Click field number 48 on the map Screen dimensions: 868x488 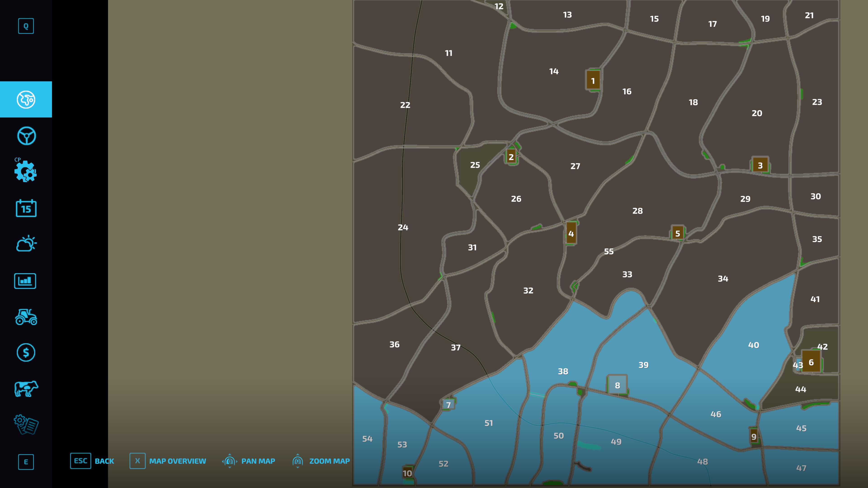[x=702, y=461]
